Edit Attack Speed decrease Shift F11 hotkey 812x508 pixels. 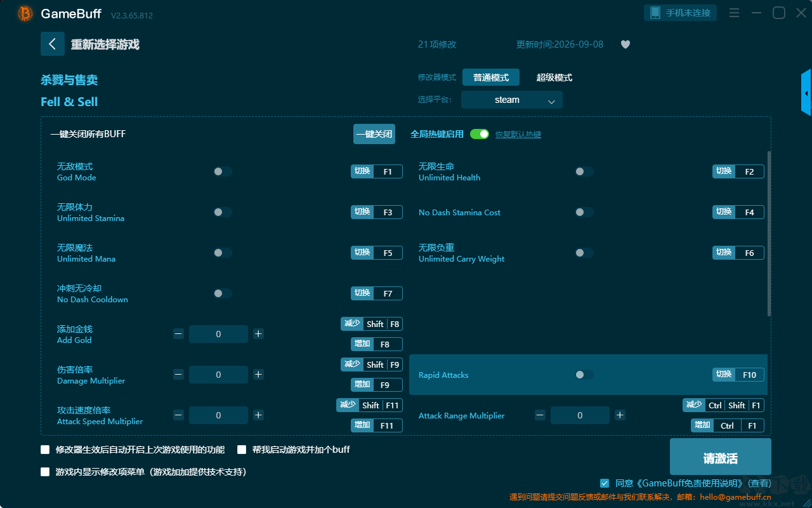pos(370,405)
